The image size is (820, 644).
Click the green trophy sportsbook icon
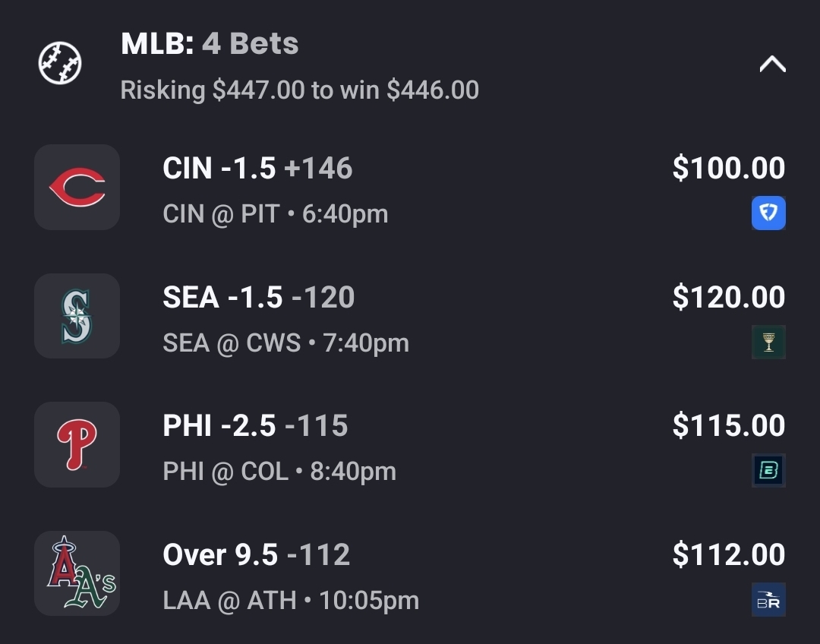768,342
